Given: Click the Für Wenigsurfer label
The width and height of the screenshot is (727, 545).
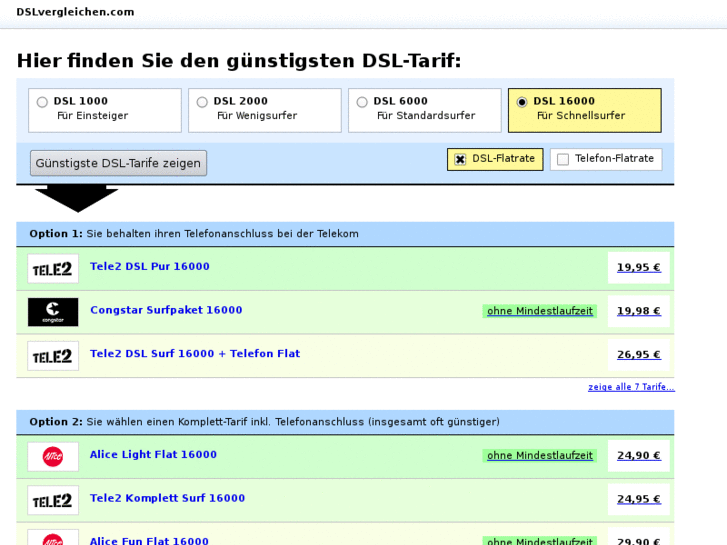Looking at the screenshot, I should 257,115.
